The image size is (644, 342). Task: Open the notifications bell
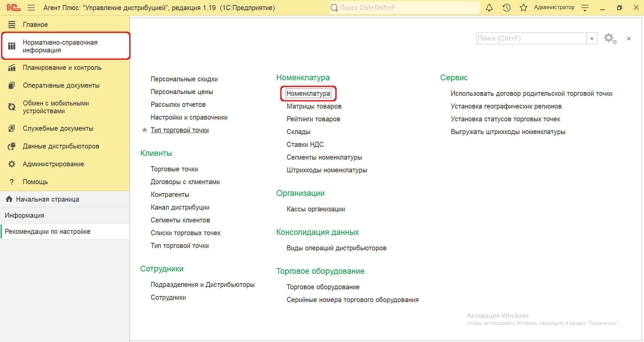489,7
